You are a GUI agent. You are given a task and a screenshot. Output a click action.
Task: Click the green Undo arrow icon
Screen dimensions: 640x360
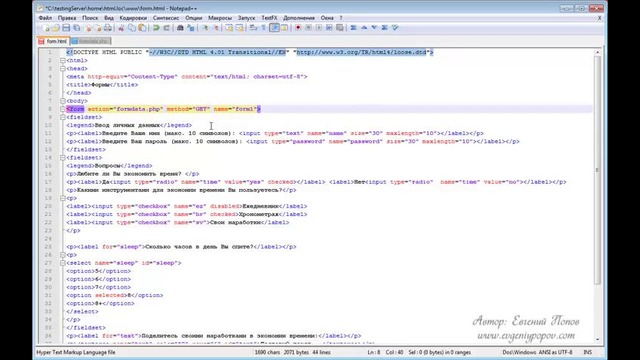pos(156,28)
